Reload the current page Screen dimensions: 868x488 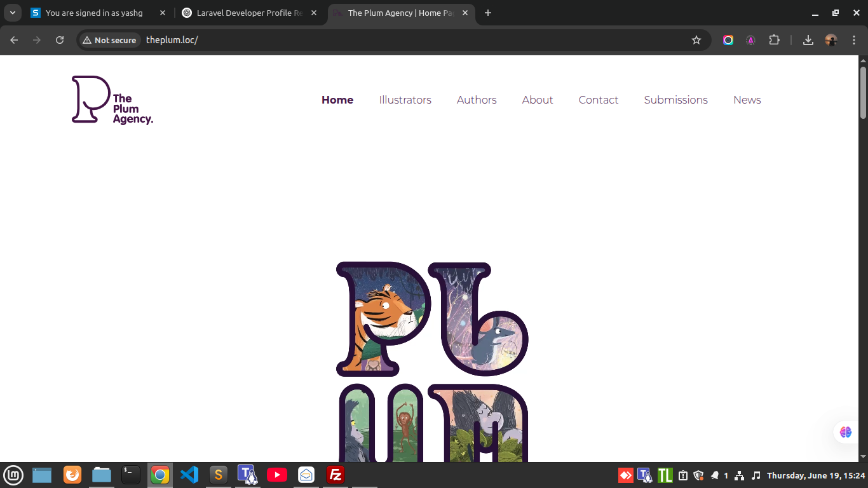(x=60, y=40)
